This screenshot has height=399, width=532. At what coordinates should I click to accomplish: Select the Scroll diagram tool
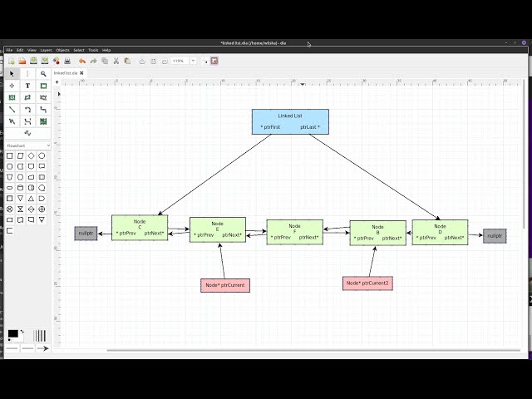coord(12,86)
